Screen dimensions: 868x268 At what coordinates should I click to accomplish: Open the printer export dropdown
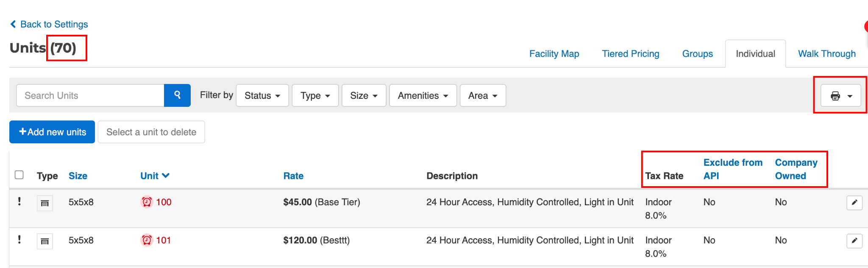[x=841, y=96]
